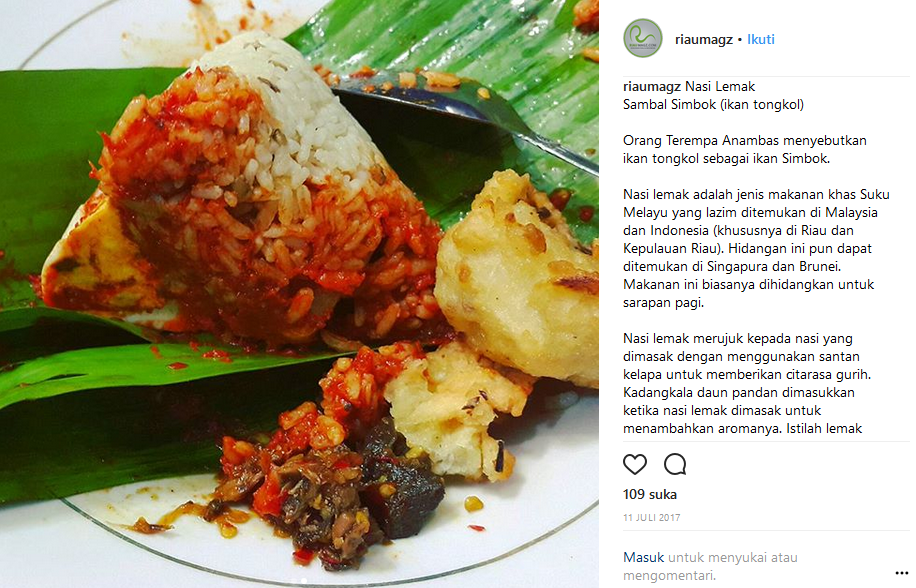Follow the account via Ikuti
This screenshot has width=916, height=588.
point(761,39)
